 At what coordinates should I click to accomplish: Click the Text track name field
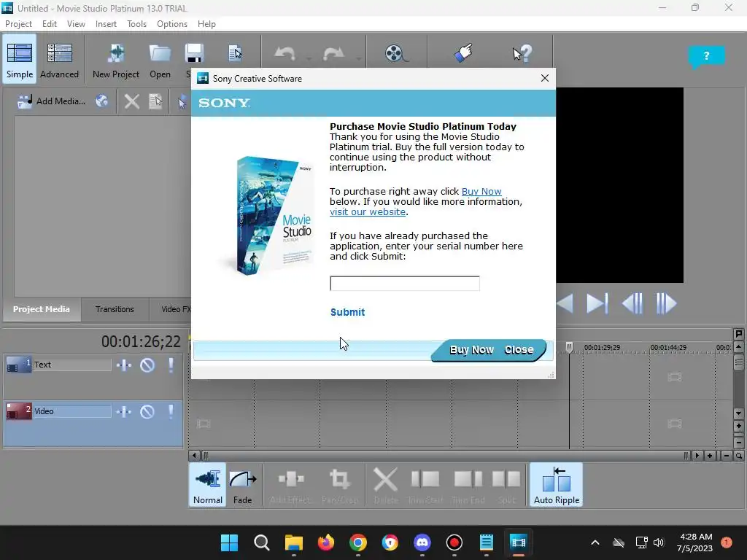(72, 365)
